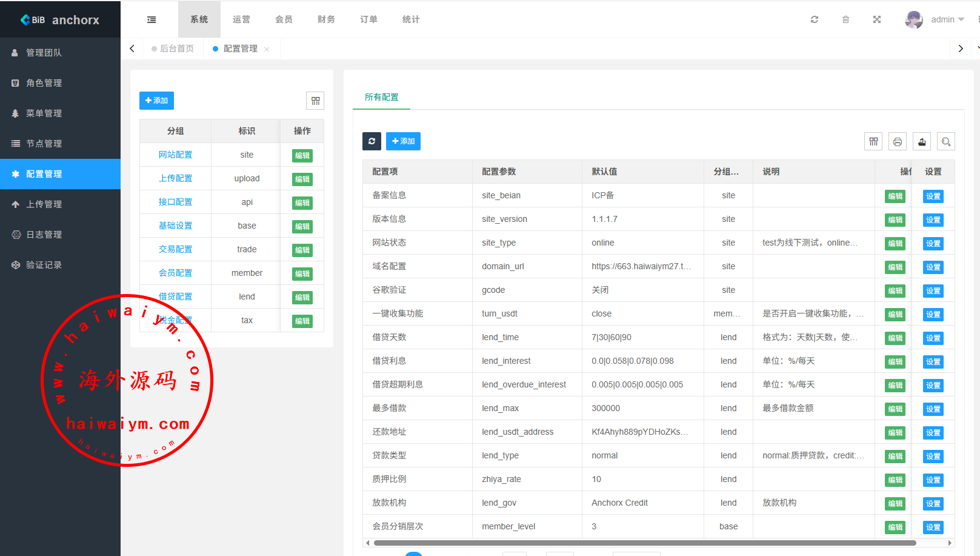Open the search magnifier icon above table
Viewport: 980px width, 556px height.
[946, 142]
